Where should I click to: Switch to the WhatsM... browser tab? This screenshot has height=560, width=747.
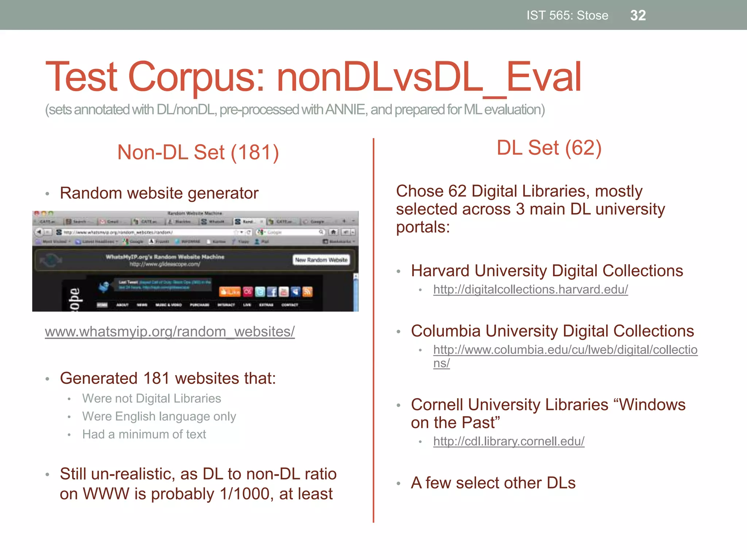[216, 222]
